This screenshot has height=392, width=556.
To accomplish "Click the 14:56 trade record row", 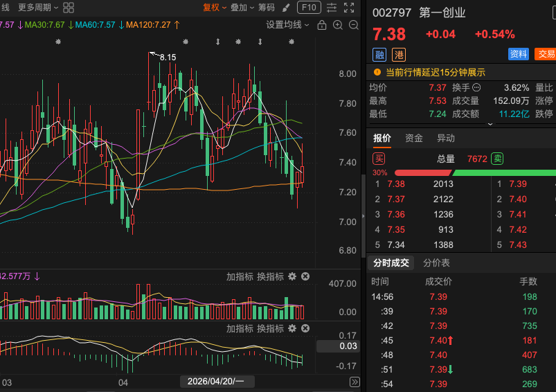I will [x=461, y=296].
